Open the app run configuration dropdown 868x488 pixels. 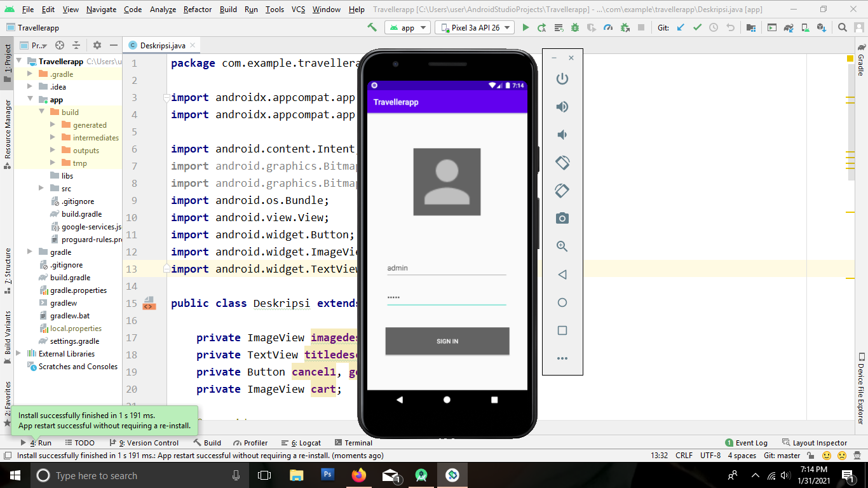click(x=407, y=27)
